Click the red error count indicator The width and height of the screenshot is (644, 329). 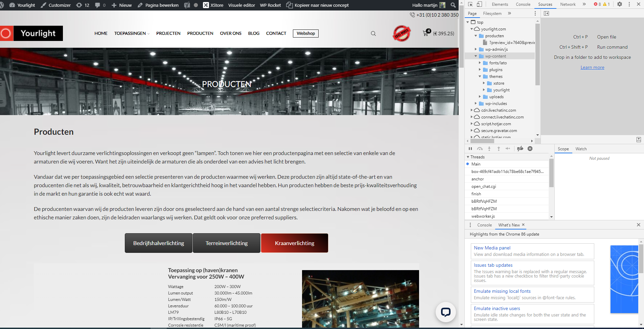597,4
